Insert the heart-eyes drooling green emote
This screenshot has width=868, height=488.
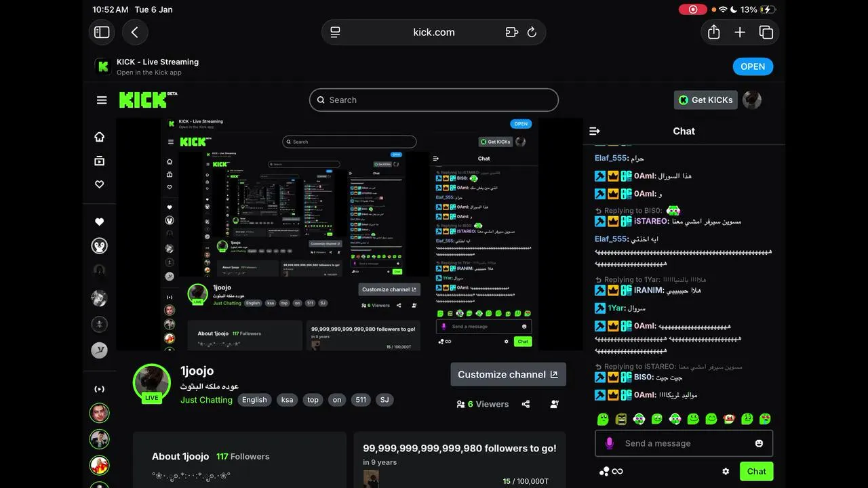click(765, 419)
